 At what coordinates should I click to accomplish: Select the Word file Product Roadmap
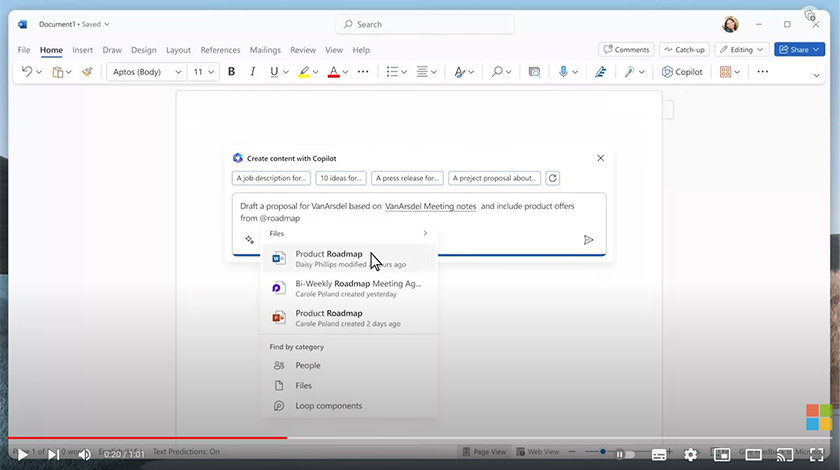349,259
